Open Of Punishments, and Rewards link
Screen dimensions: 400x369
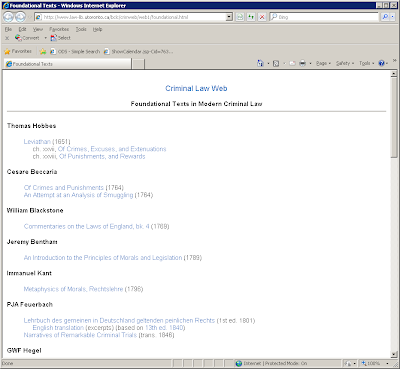click(x=102, y=156)
